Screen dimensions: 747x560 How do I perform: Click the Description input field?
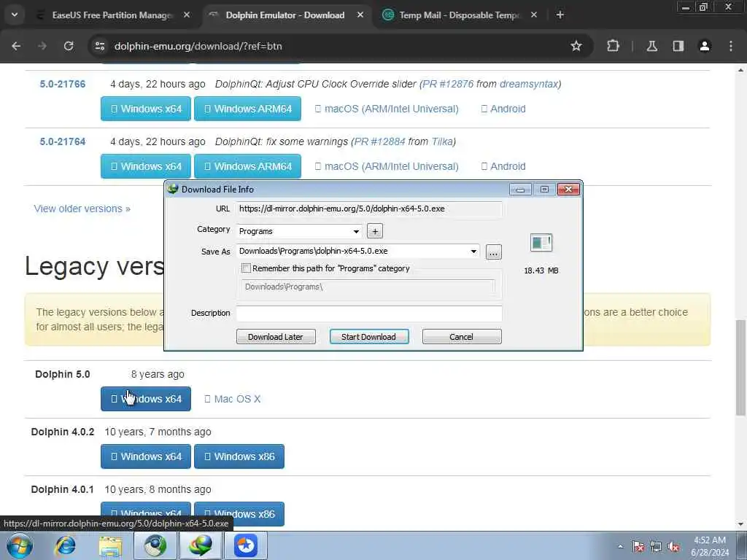click(368, 313)
